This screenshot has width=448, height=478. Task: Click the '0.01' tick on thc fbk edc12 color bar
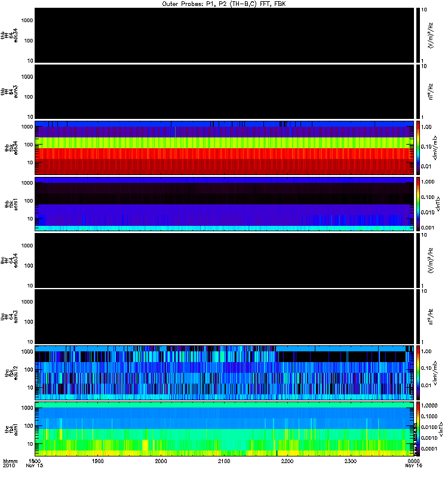(x=426, y=385)
